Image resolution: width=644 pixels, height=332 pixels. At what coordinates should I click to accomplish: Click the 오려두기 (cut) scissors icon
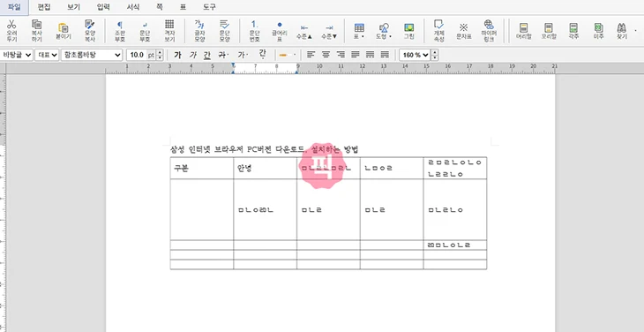(11, 30)
